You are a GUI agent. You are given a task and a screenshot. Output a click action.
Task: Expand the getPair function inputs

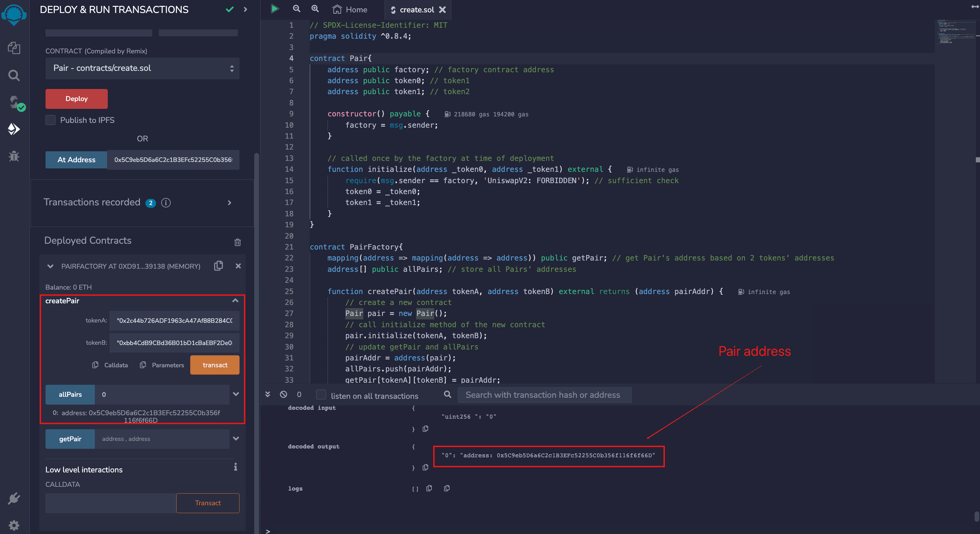(x=236, y=438)
